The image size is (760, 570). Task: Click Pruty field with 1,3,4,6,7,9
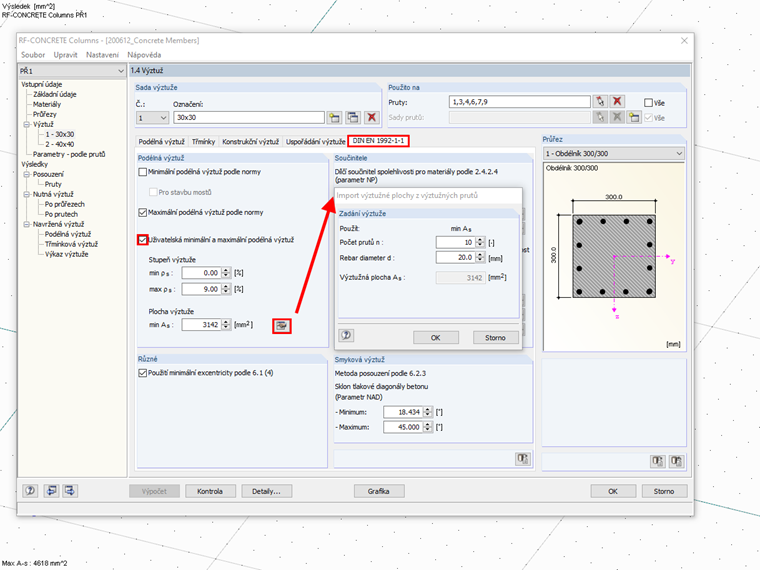[520, 101]
